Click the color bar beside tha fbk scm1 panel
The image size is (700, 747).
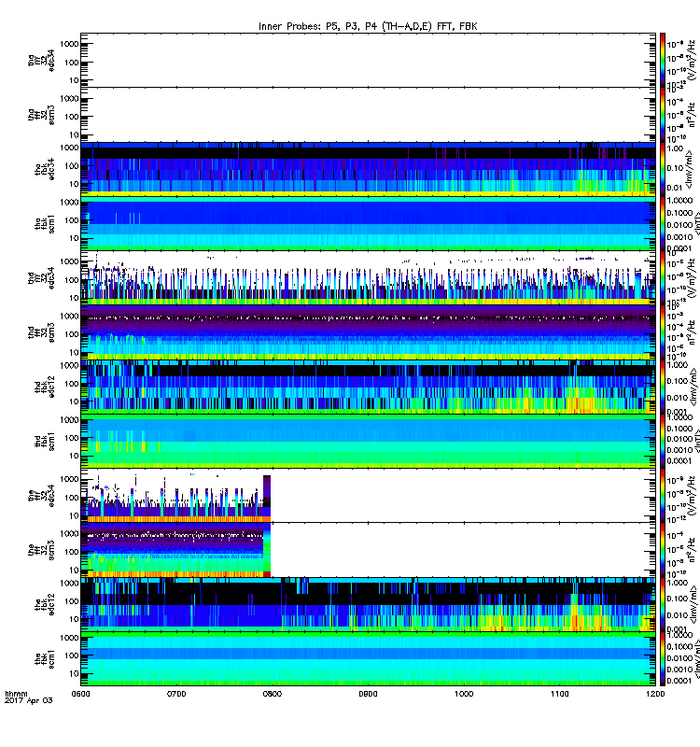pos(663,223)
